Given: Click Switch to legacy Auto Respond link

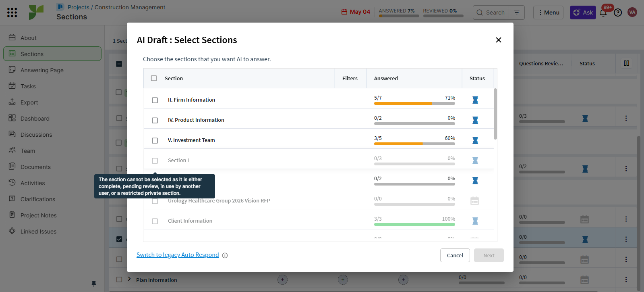Looking at the screenshot, I should click(x=178, y=255).
